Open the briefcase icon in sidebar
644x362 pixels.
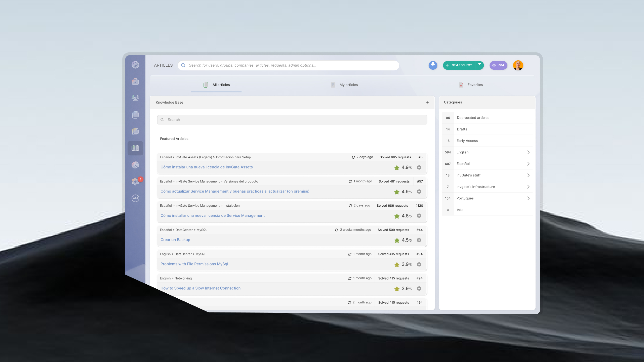click(135, 81)
